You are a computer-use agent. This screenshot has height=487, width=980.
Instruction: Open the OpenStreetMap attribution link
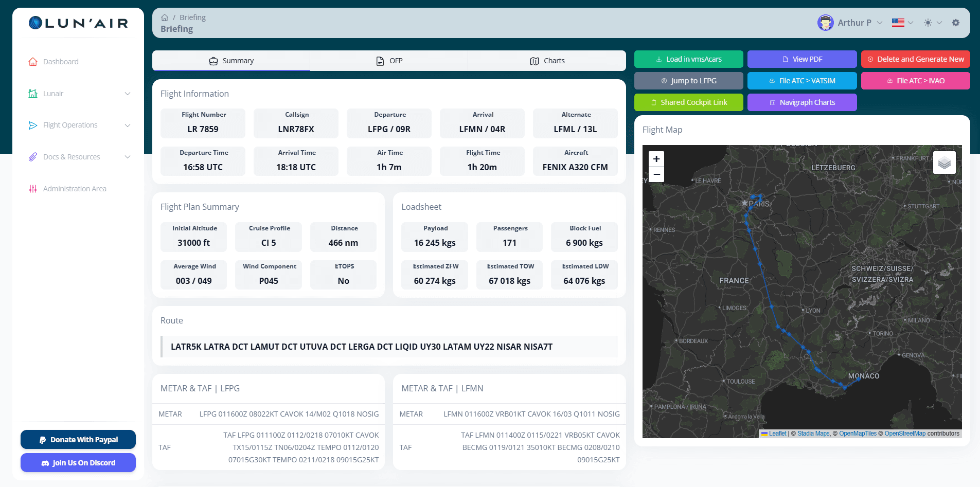click(x=905, y=434)
